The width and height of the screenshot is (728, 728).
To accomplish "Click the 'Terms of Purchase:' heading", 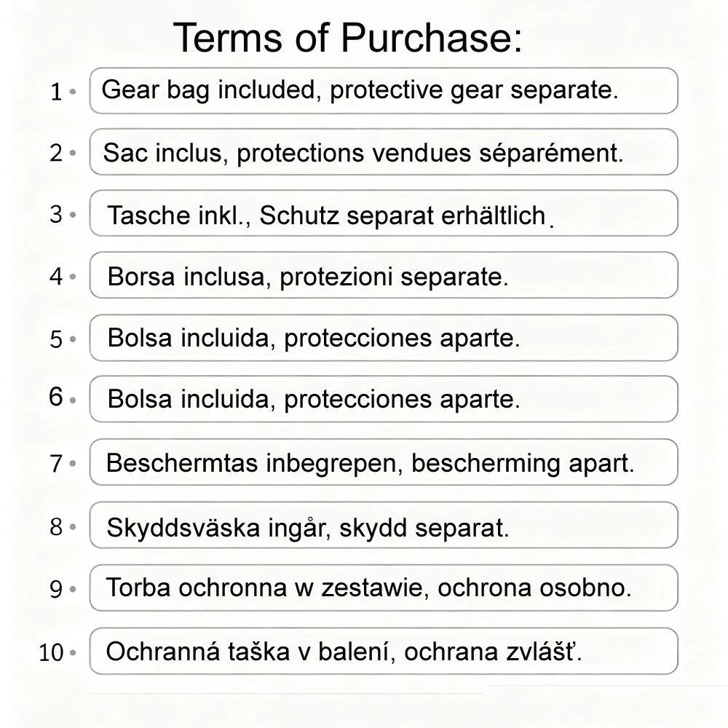I will tap(348, 38).
